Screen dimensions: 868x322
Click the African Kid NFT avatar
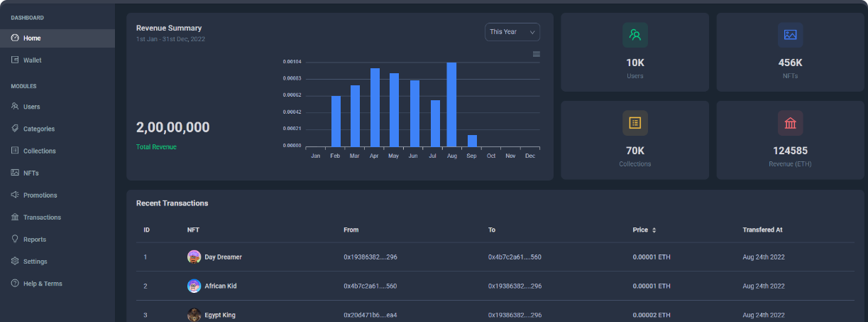click(x=194, y=286)
